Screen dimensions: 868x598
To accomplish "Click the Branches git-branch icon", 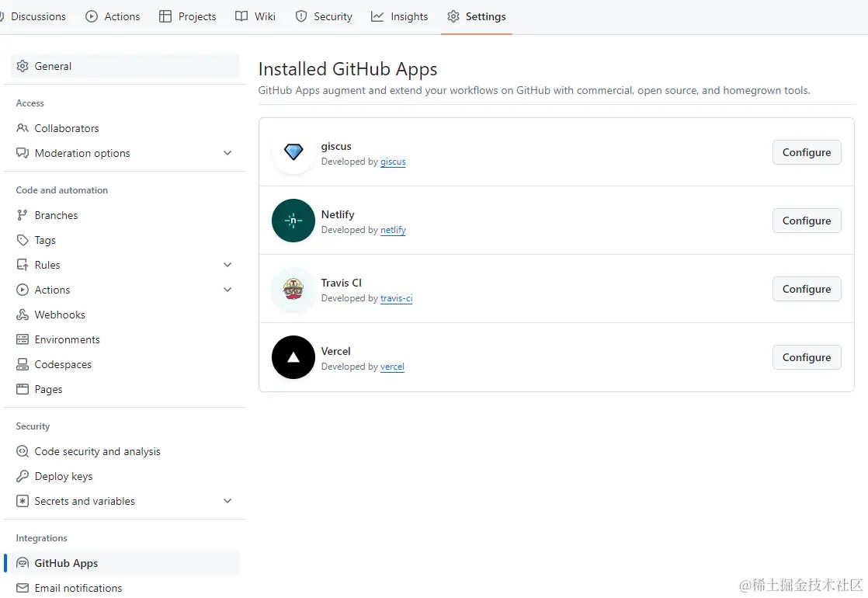I will pyautogui.click(x=23, y=215).
